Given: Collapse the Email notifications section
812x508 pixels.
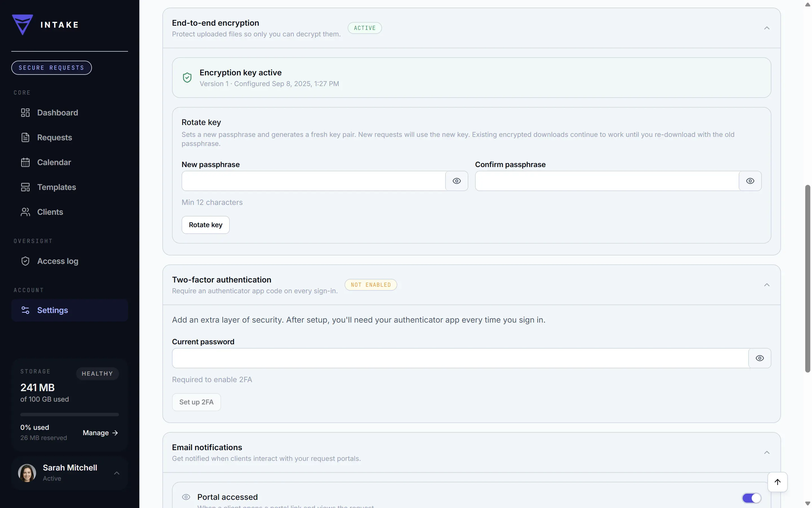Looking at the screenshot, I should tap(767, 453).
